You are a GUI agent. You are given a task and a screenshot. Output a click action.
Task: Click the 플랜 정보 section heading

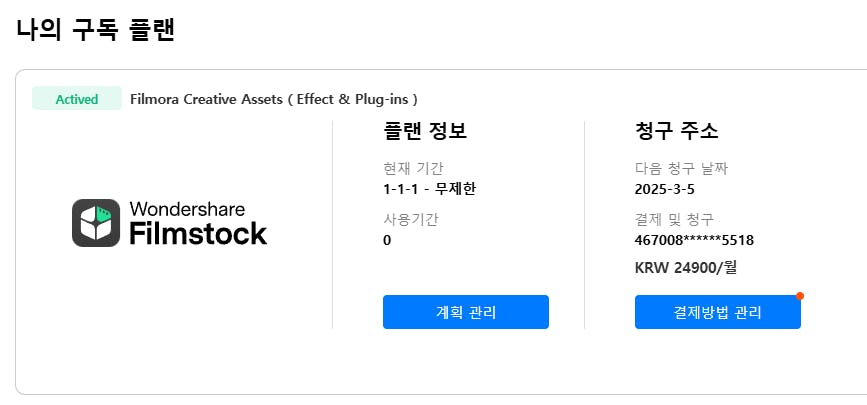tap(425, 131)
